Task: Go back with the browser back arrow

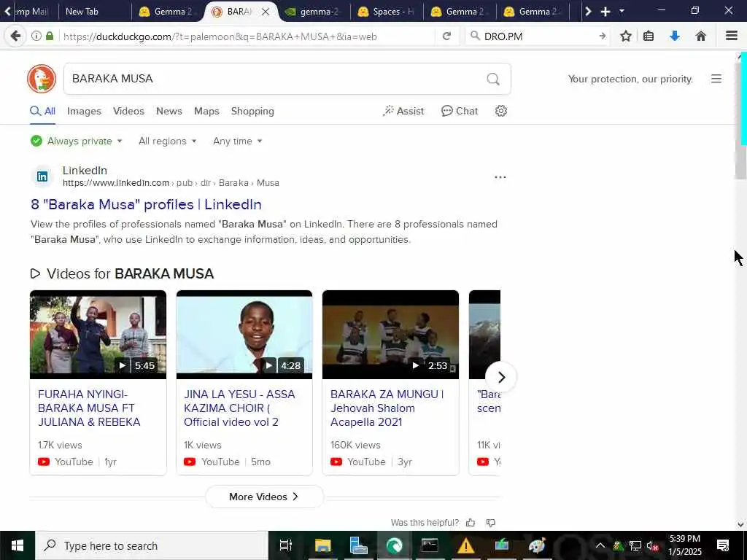Action: coord(15,36)
